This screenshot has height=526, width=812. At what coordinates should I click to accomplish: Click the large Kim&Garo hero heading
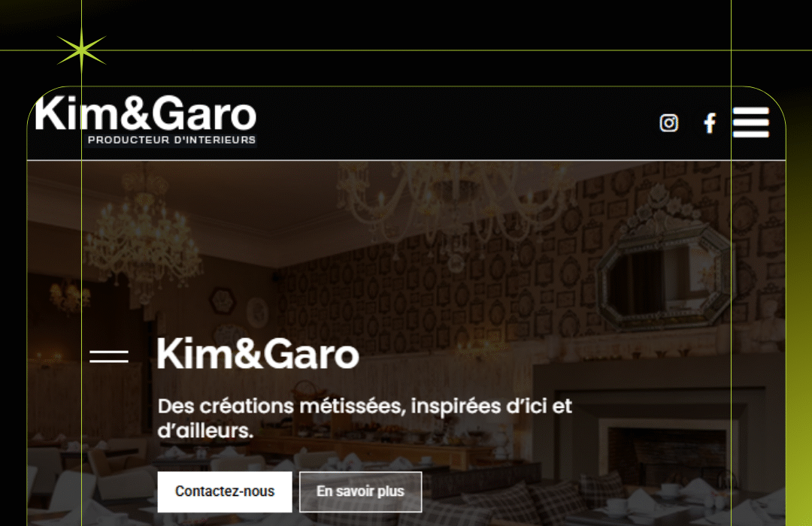tap(258, 354)
